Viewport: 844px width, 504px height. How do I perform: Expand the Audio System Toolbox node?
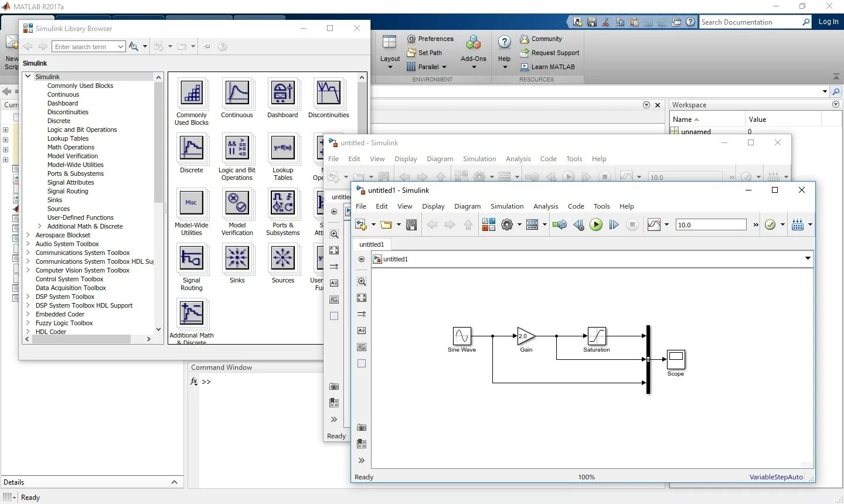pyautogui.click(x=28, y=244)
